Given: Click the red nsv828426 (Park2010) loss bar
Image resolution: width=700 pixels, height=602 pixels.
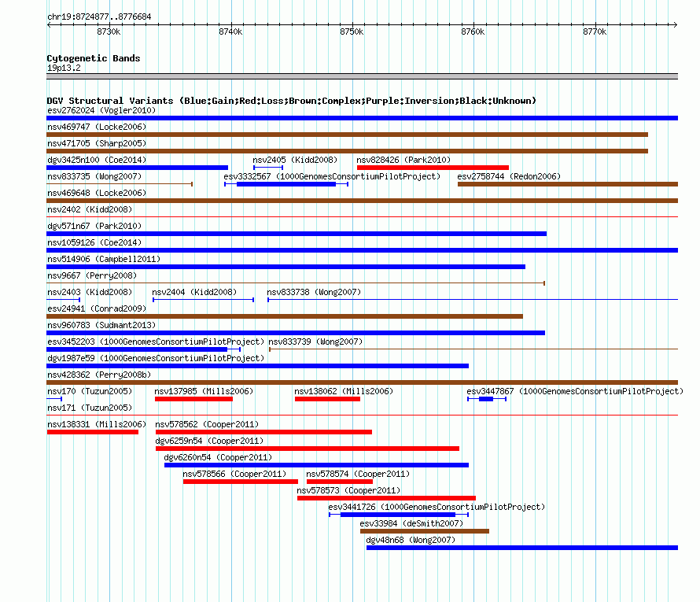Looking at the screenshot, I should pos(433,168).
